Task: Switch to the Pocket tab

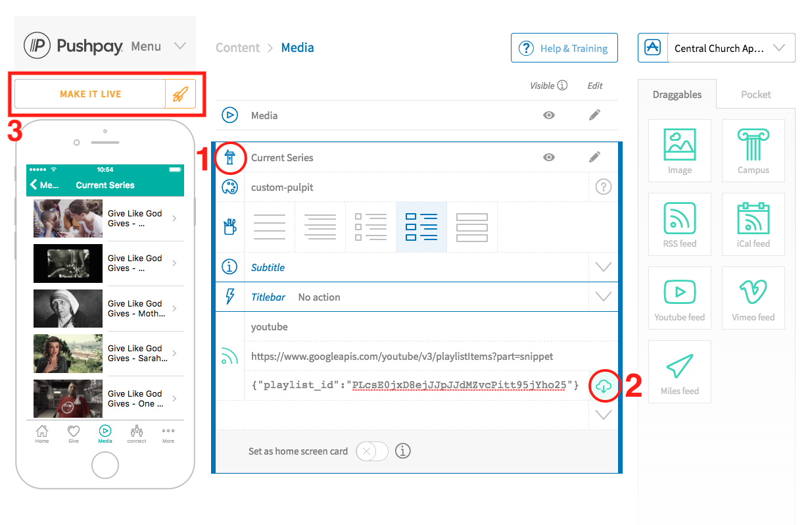Action: 755,95
